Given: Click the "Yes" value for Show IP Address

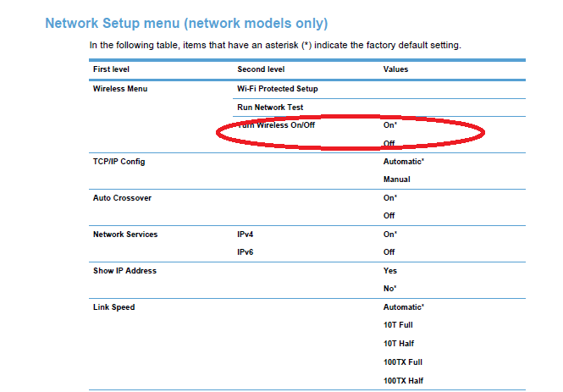Looking at the screenshot, I should [x=390, y=271].
